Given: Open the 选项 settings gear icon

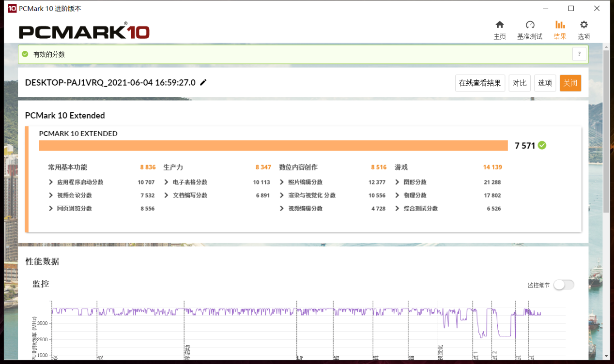Looking at the screenshot, I should [x=584, y=25].
